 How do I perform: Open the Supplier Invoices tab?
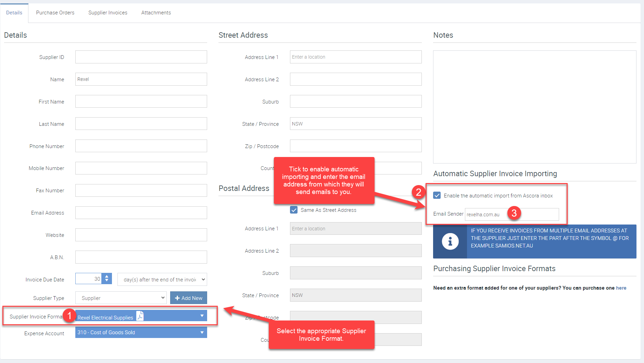[108, 13]
